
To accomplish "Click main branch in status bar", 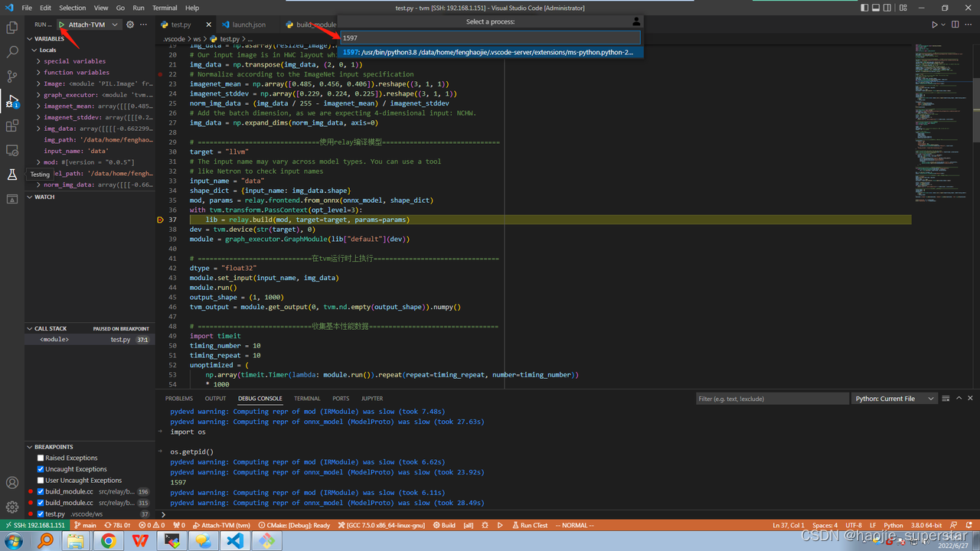I will coord(85,525).
